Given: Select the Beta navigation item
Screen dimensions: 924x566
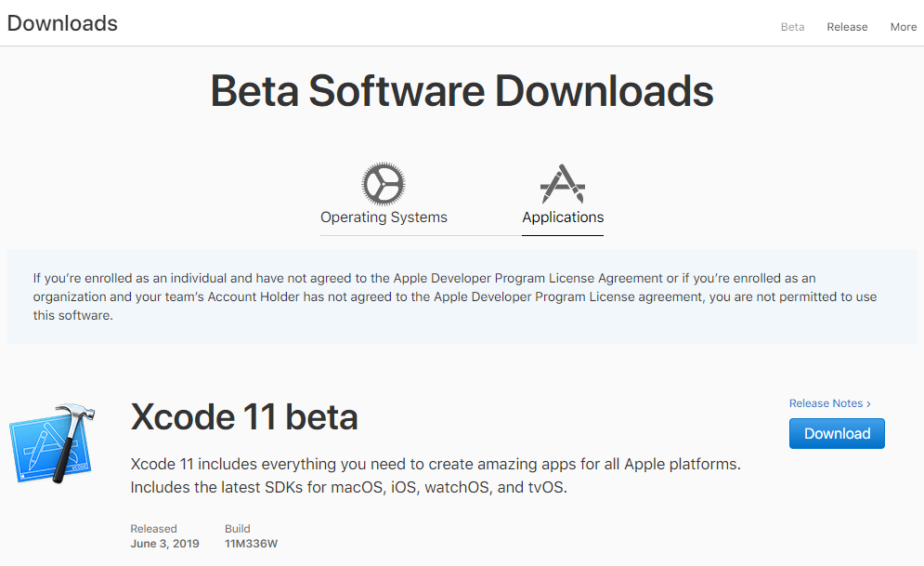Looking at the screenshot, I should pyautogui.click(x=792, y=27).
